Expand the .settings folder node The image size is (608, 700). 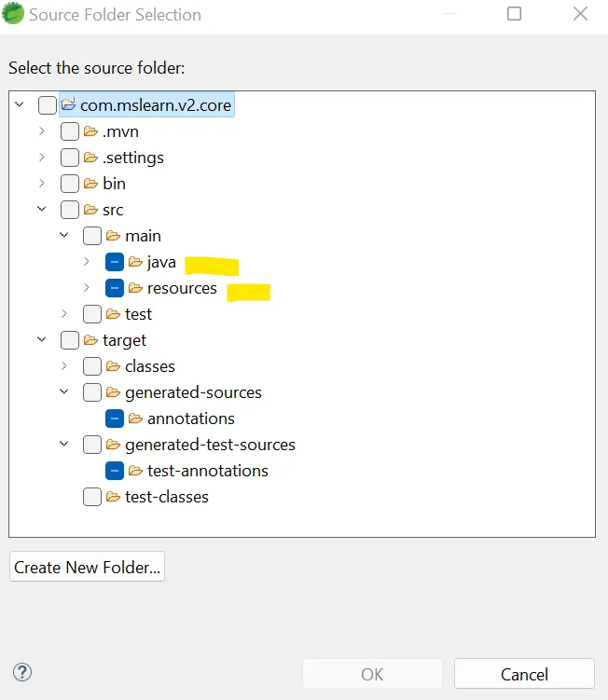[x=42, y=158]
